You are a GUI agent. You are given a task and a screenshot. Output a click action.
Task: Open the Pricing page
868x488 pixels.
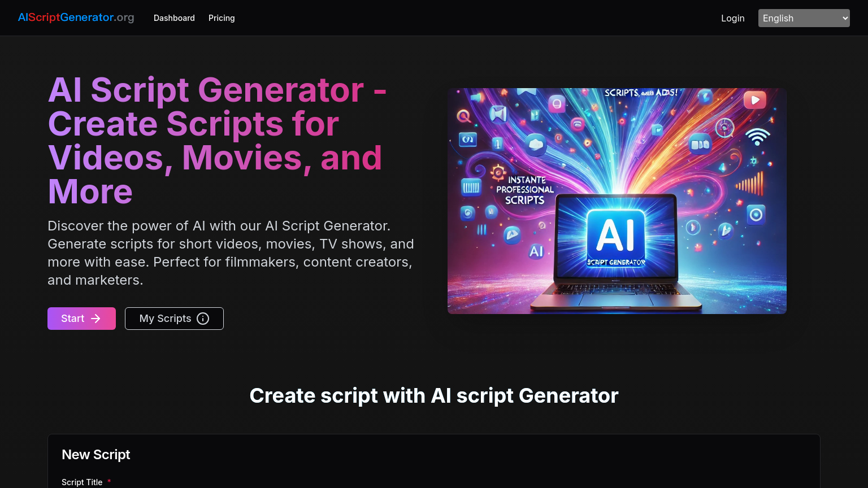click(222, 18)
